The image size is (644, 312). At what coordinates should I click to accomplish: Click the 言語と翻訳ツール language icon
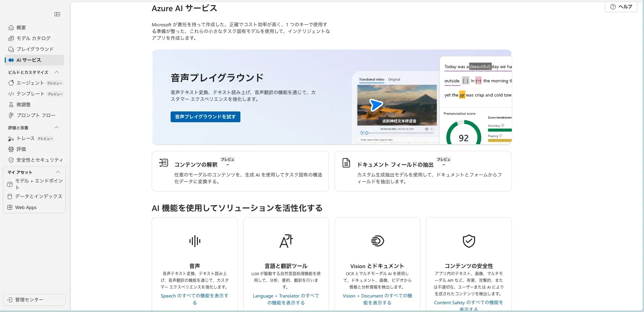point(286,241)
